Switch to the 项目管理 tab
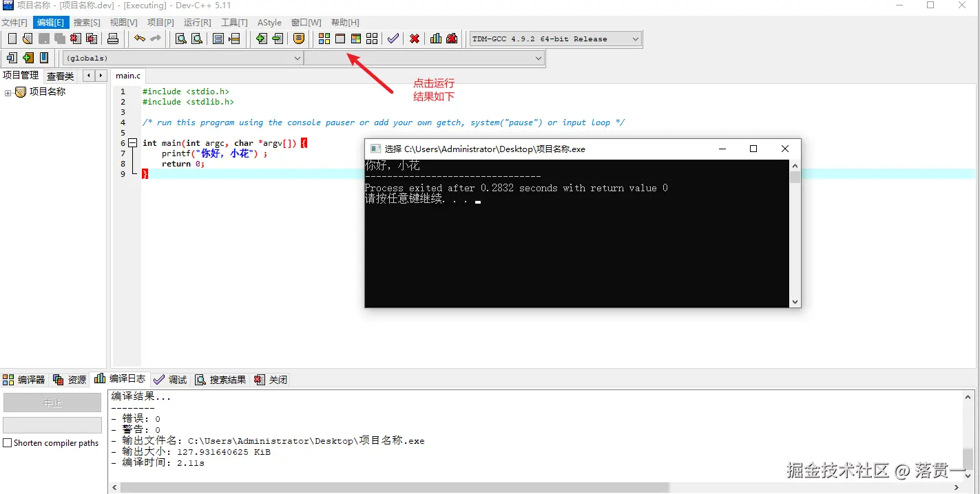The image size is (980, 494). coord(21,76)
